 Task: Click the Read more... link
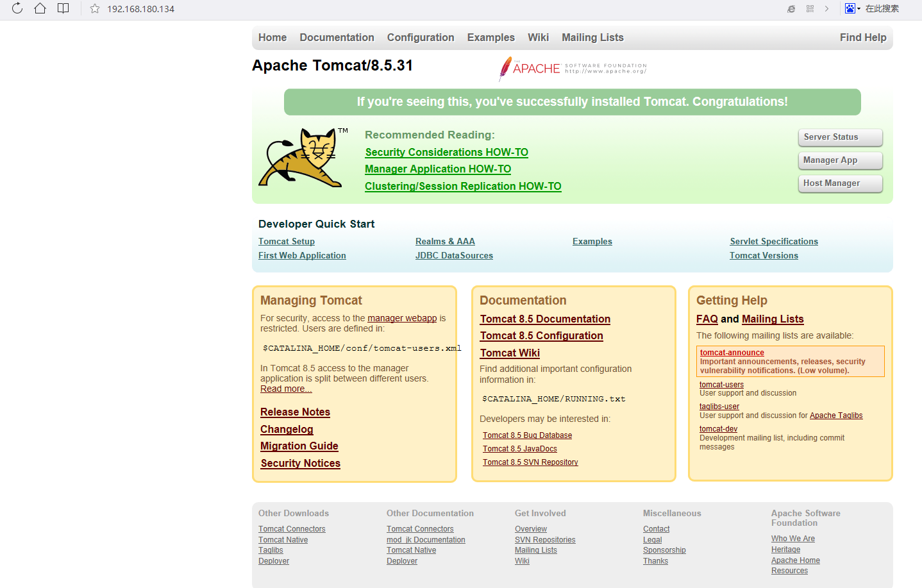pos(286,389)
